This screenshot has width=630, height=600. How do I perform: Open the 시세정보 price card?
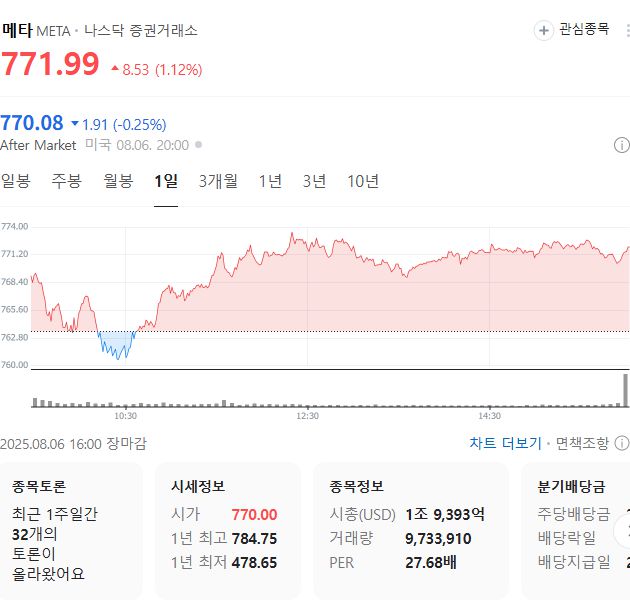point(229,530)
